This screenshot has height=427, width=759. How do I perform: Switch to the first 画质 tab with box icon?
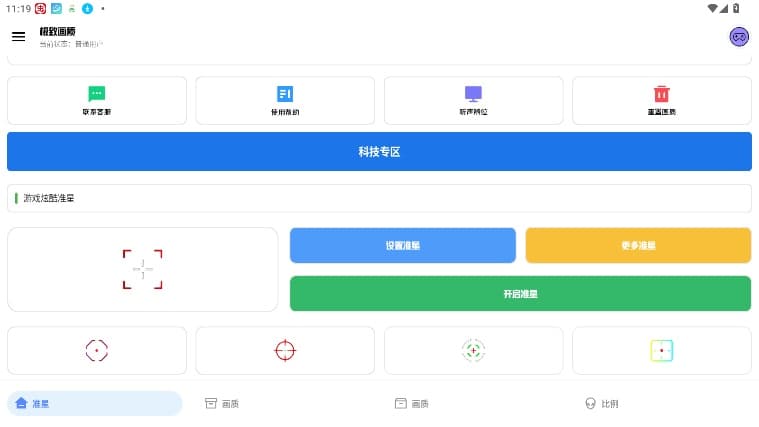222,403
